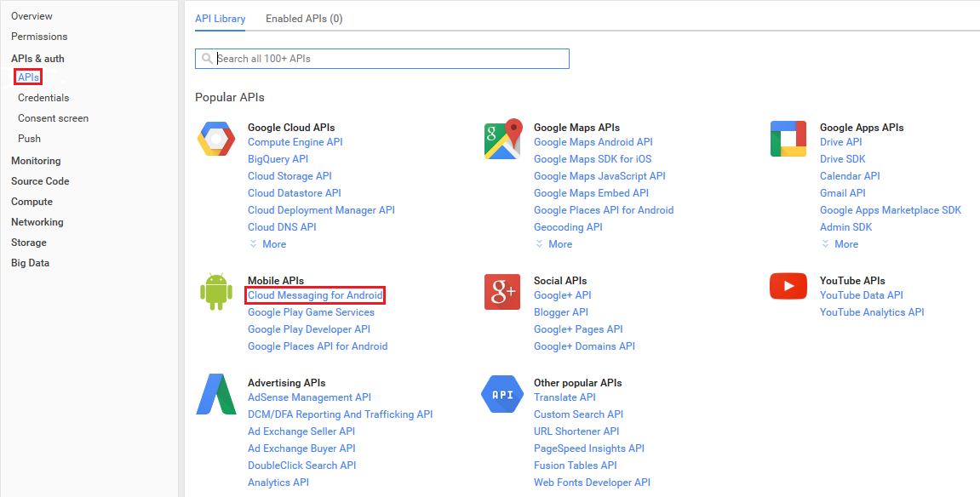Expand More under Google Apps APIs
980x497 pixels.
840,244
